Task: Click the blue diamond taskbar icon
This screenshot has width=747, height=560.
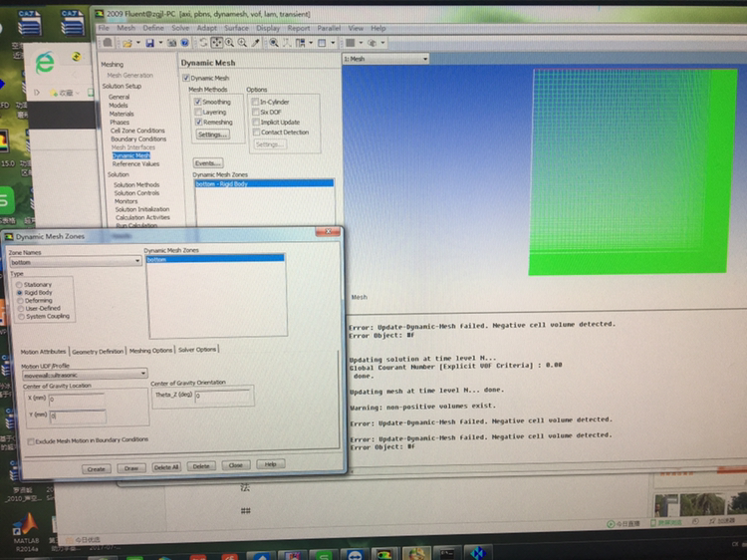Action: tap(478, 553)
